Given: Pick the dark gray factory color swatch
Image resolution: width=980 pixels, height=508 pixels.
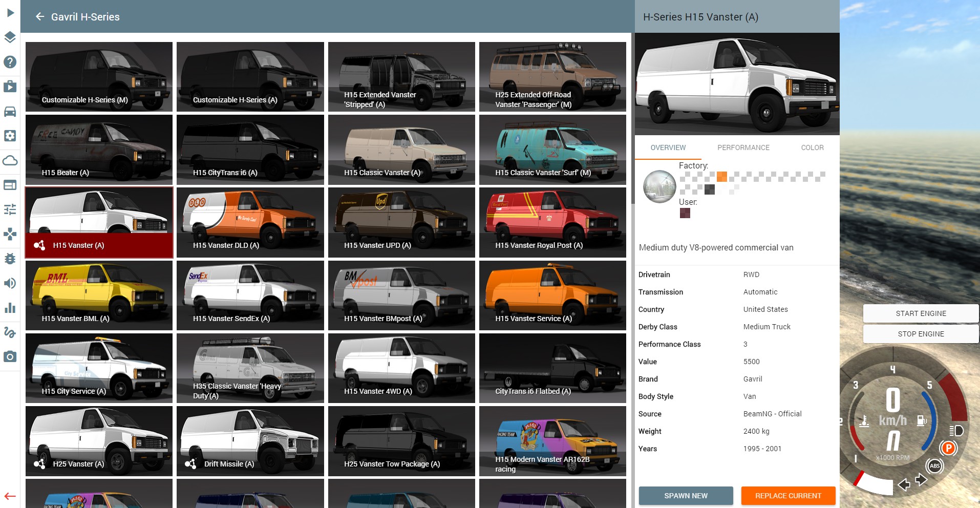Looking at the screenshot, I should tap(710, 189).
